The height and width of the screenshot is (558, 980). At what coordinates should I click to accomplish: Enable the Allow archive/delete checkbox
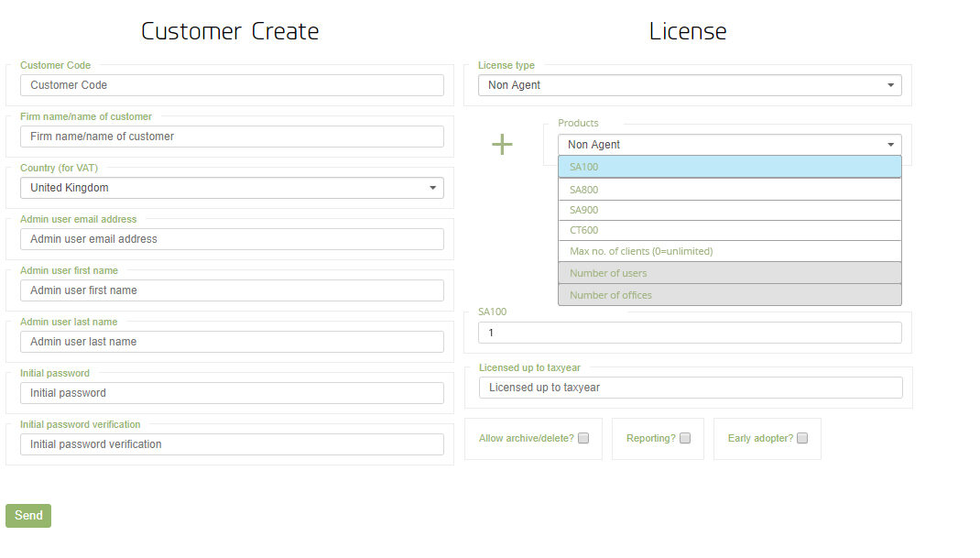click(x=583, y=438)
